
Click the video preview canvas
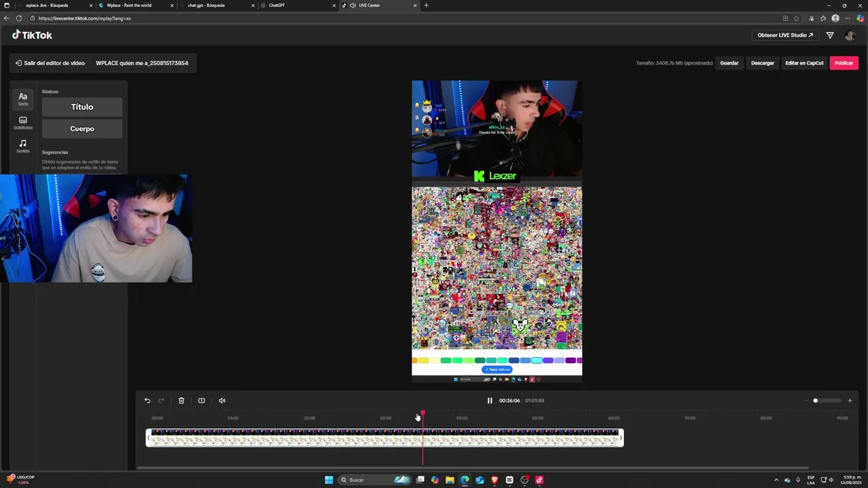(496, 231)
